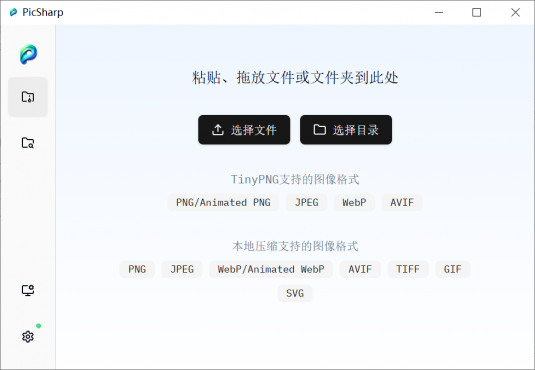The width and height of the screenshot is (535, 370).
Task: Click the PicSharp logo in the sidebar
Action: 28,54
